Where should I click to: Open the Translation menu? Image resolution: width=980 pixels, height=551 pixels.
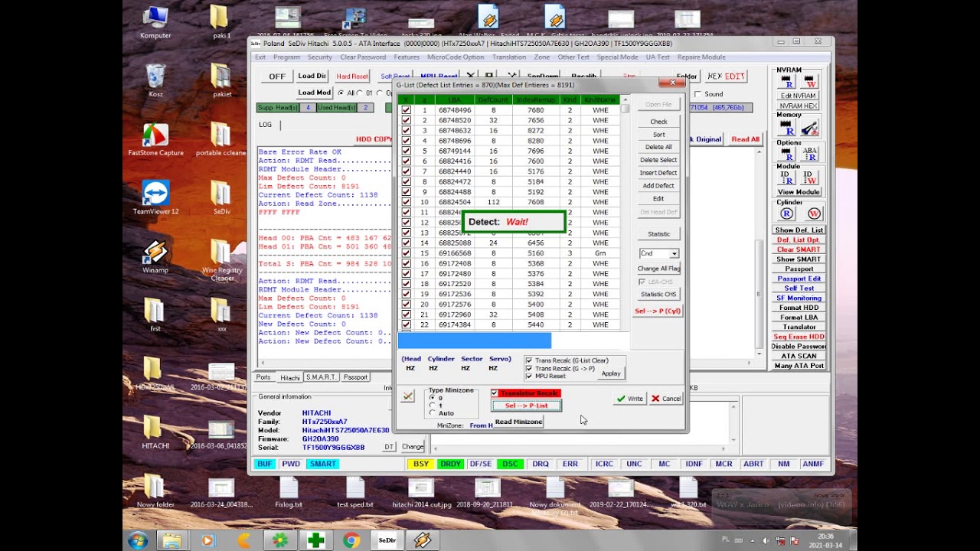pyautogui.click(x=509, y=57)
